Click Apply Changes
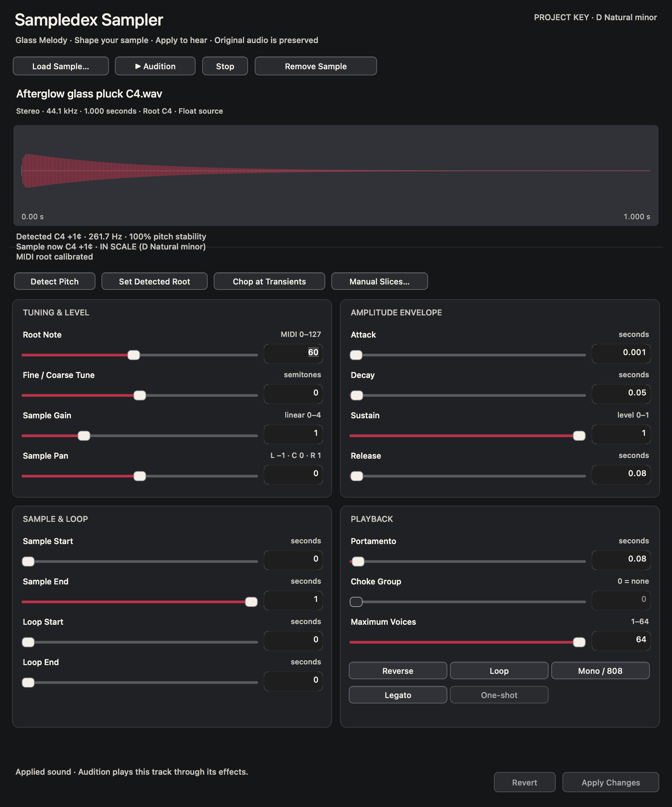This screenshot has height=807, width=672. (x=611, y=782)
